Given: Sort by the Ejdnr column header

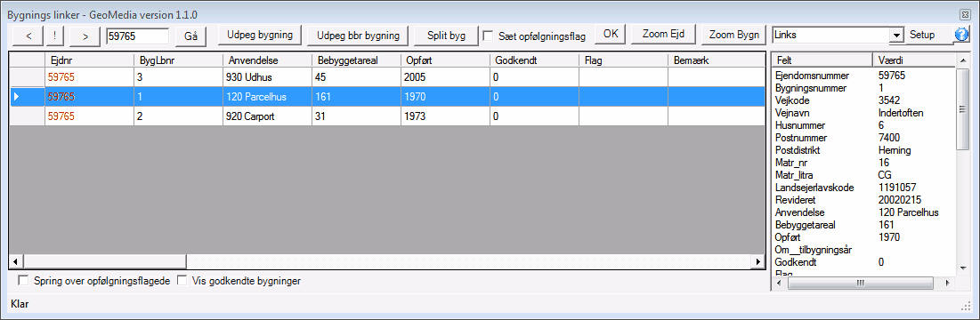Looking at the screenshot, I should click(89, 60).
